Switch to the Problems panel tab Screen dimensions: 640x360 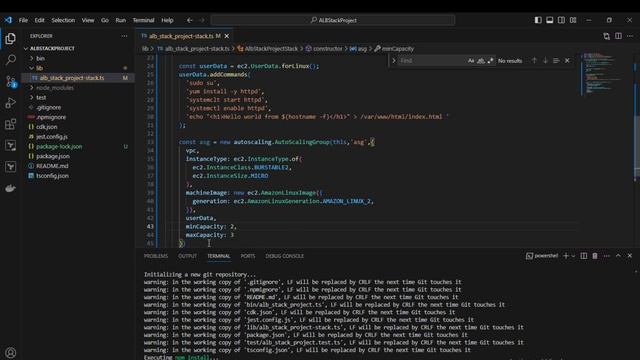[x=156, y=256]
